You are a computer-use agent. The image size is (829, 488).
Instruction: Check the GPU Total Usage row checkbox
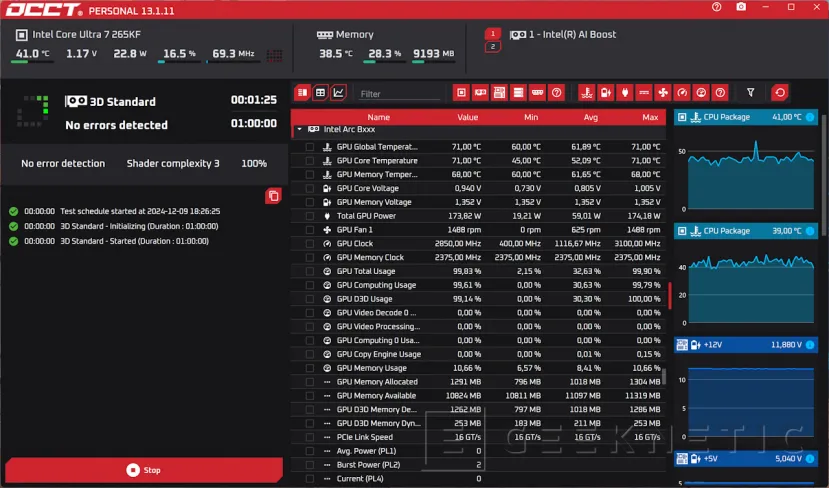(x=310, y=271)
